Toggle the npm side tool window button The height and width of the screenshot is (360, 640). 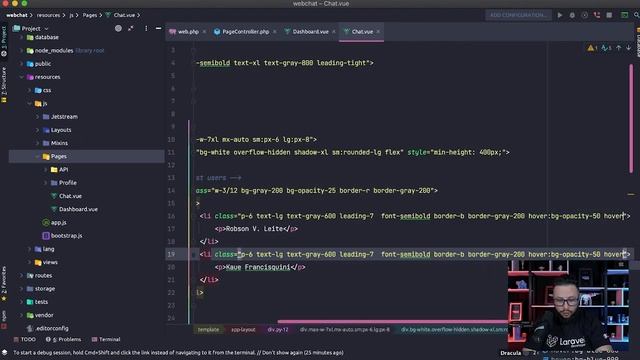pyautogui.click(x=4, y=319)
